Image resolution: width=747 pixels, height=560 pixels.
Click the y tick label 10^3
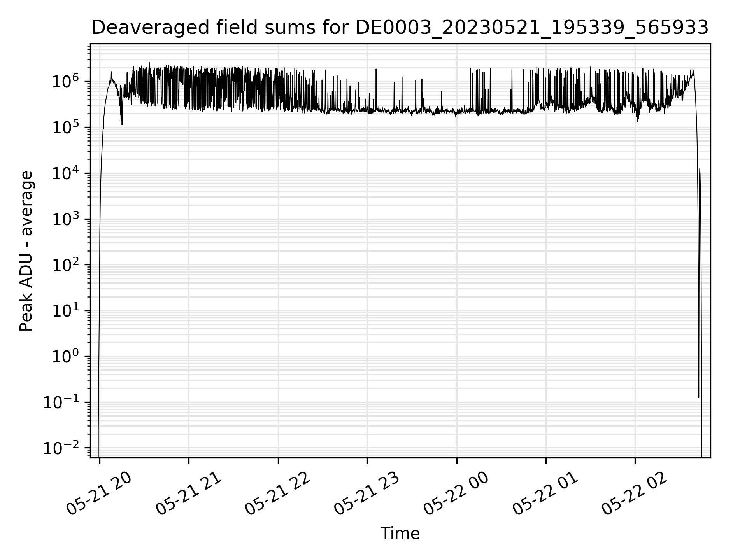pos(65,219)
